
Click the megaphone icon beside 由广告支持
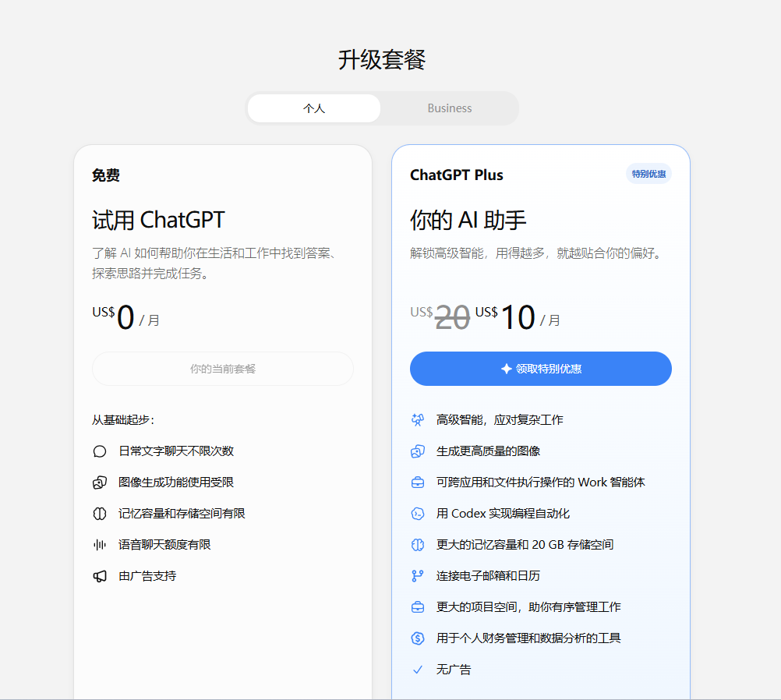tap(100, 576)
